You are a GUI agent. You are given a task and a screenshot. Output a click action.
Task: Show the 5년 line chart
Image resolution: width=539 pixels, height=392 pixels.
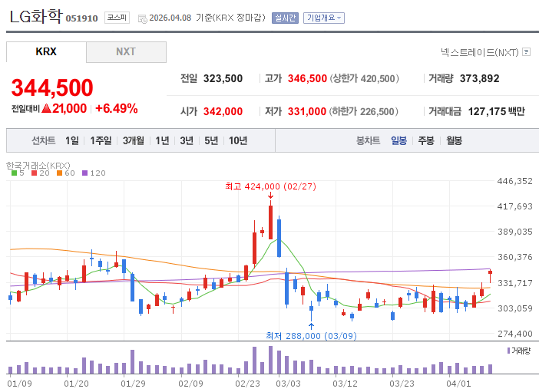(211, 140)
